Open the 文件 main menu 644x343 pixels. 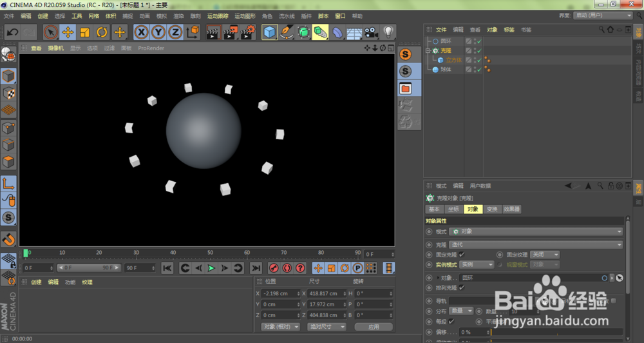(9, 16)
